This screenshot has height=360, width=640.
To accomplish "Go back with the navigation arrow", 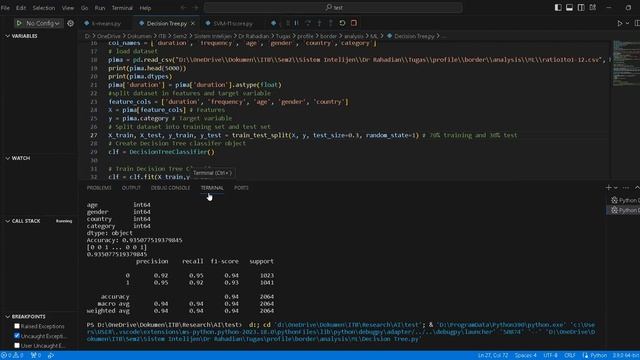I will click(x=183, y=7).
